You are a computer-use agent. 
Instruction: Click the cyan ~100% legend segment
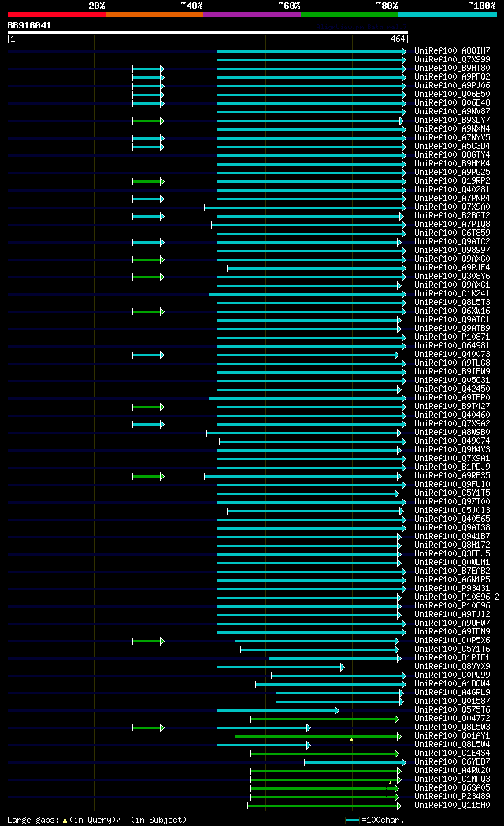coord(448,14)
